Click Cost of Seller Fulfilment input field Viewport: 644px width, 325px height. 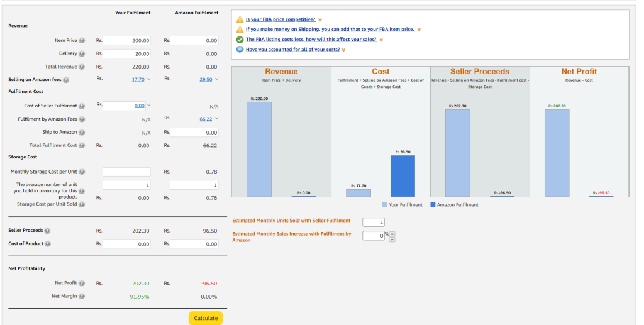click(125, 106)
